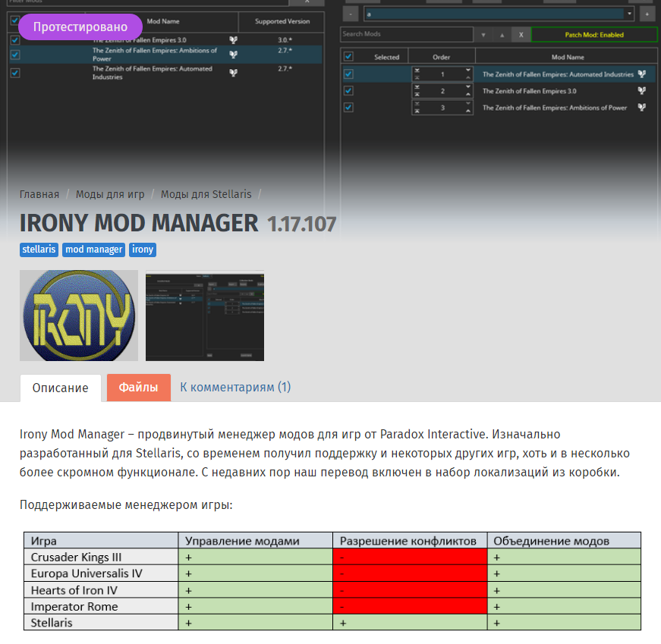This screenshot has width=661, height=644.
Task: Click the X button next to Filter Mods
Action: pos(307,2)
